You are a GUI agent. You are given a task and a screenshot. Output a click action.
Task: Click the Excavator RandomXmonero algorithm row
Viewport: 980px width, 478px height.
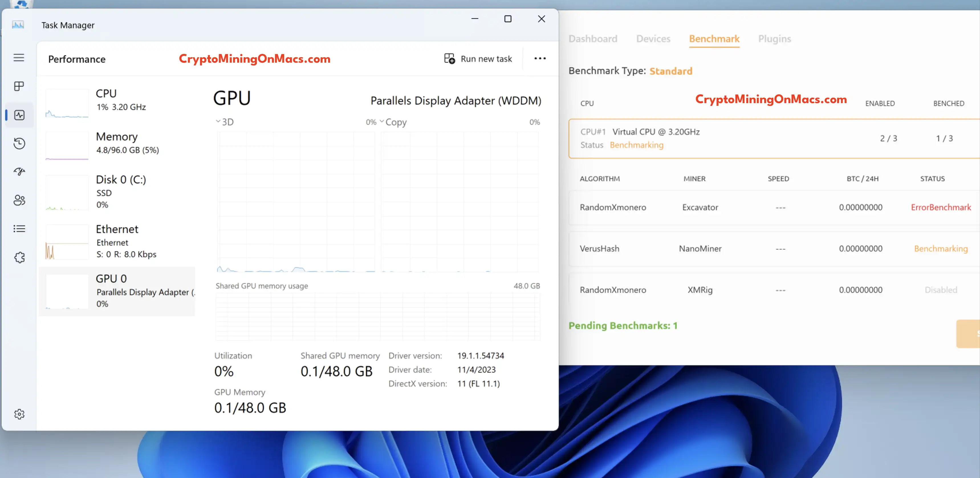click(774, 207)
